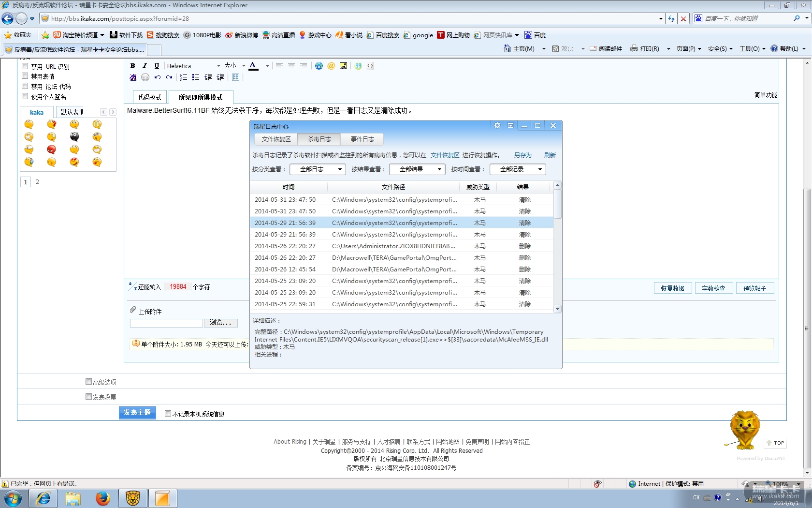This screenshot has width=812, height=508.
Task: Insert an email link with the @ icon
Action: pyautogui.click(x=331, y=66)
